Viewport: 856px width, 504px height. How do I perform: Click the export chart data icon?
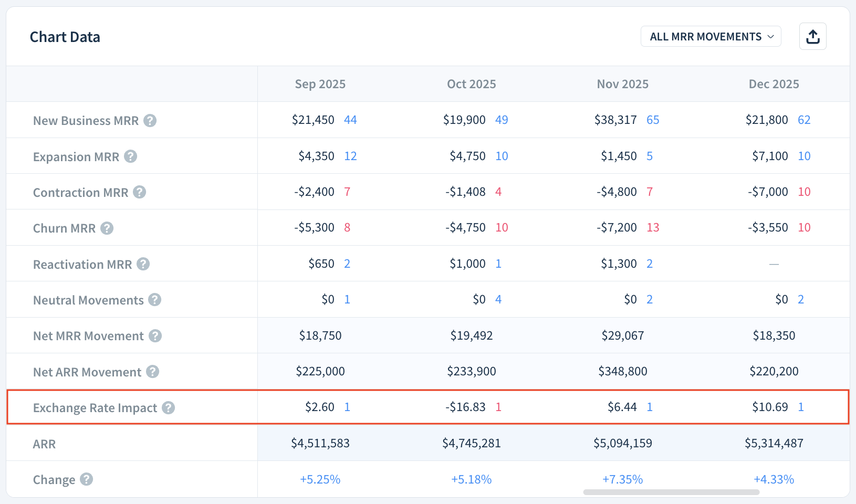[x=812, y=36]
